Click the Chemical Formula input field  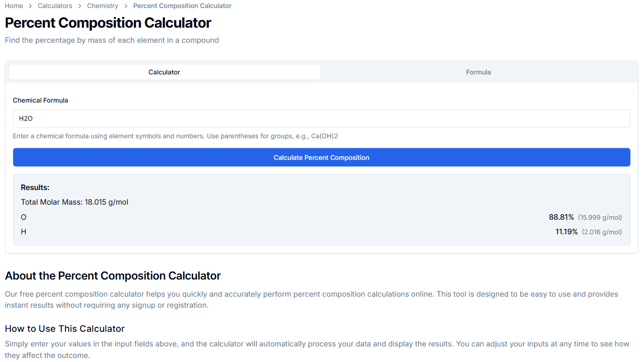click(321, 118)
